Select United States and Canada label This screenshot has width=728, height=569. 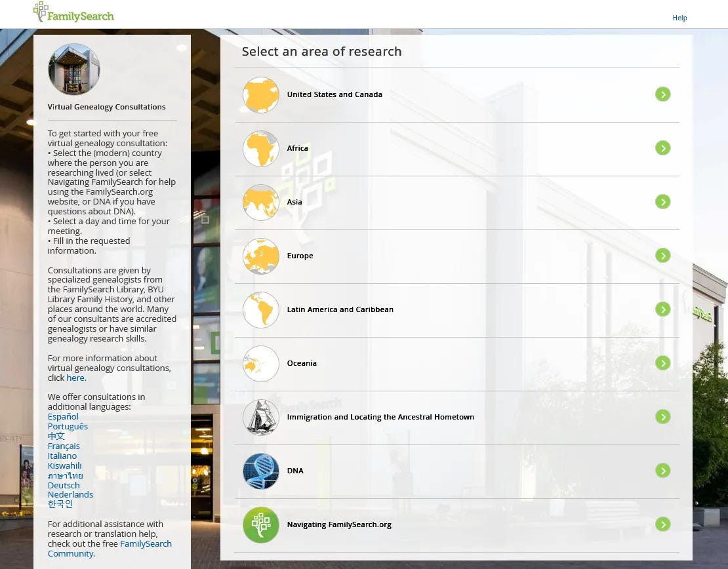click(334, 94)
